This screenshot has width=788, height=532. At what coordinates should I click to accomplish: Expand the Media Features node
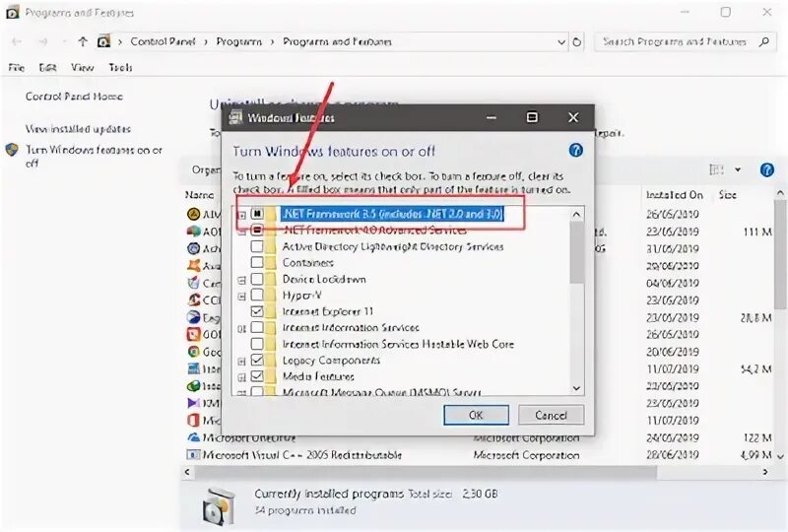point(241,377)
